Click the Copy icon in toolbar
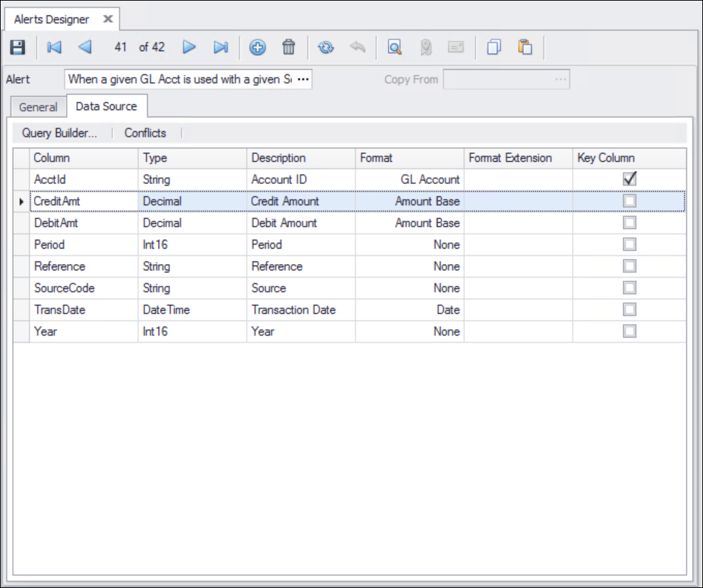The width and height of the screenshot is (703, 588). [493, 48]
